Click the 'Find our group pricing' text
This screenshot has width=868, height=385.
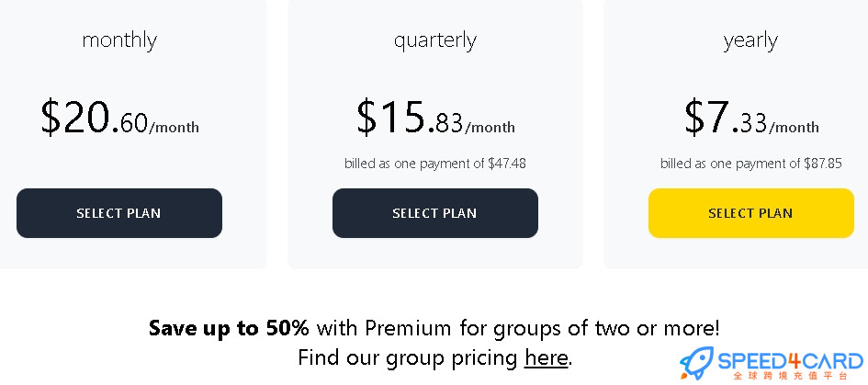408,357
